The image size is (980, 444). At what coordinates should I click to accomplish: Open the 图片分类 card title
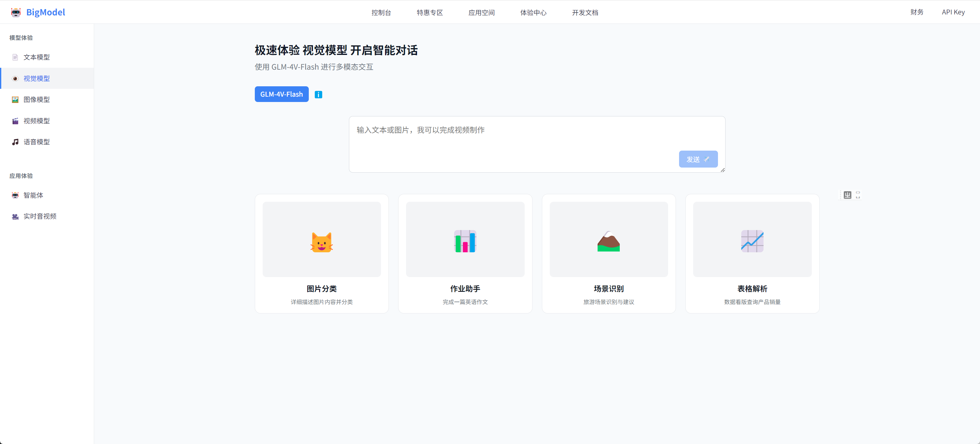click(321, 289)
